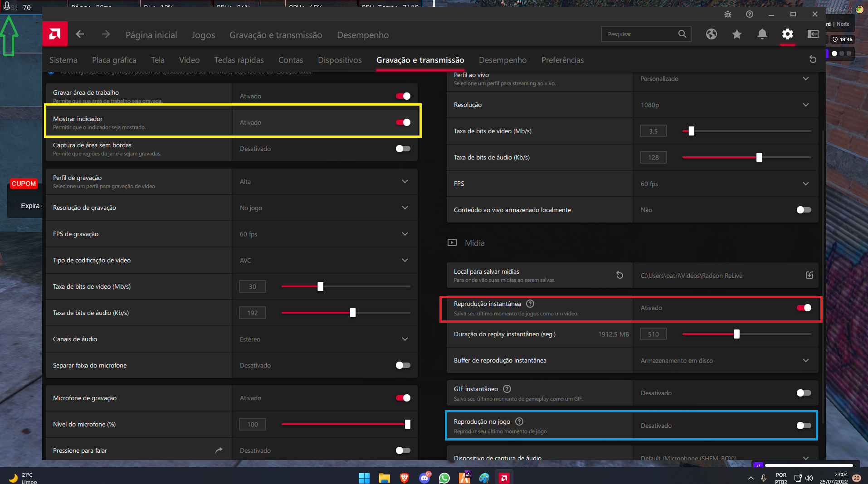The height and width of the screenshot is (484, 868).
Task: Open FPS de gravação dropdown
Action: (x=325, y=234)
